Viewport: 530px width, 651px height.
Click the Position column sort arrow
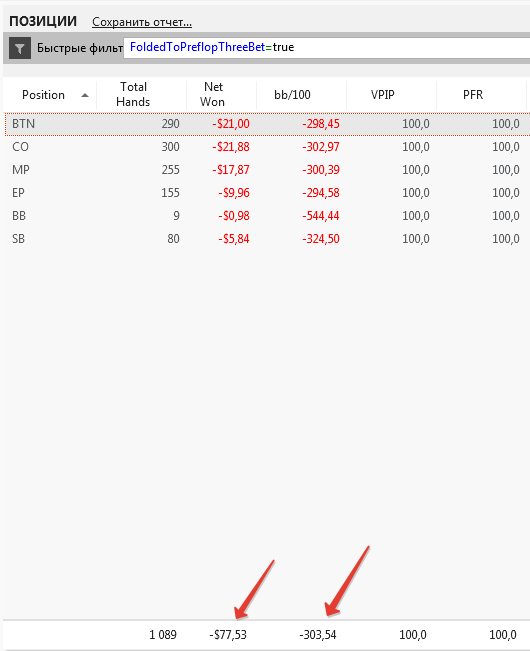[85, 95]
